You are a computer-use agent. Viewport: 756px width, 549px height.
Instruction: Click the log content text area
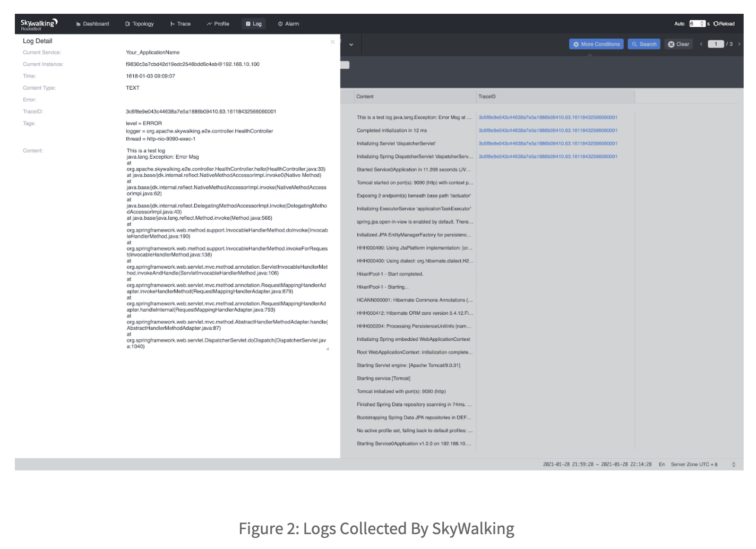pos(227,248)
